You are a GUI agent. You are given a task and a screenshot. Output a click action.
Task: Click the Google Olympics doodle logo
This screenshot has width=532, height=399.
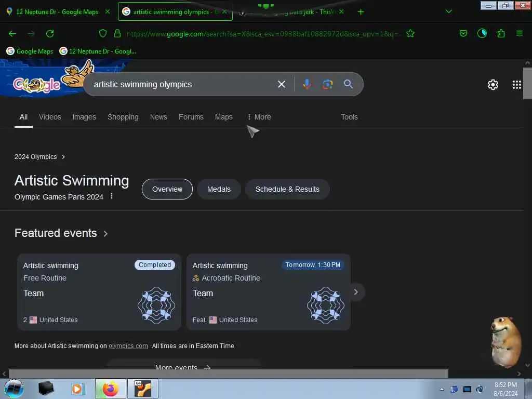(37, 85)
